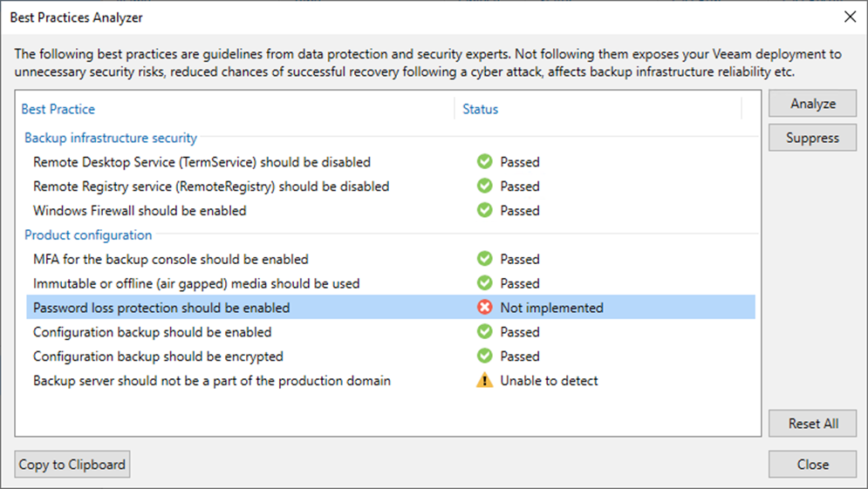
Task: Close the dialog using the Close button
Action: 813,464
